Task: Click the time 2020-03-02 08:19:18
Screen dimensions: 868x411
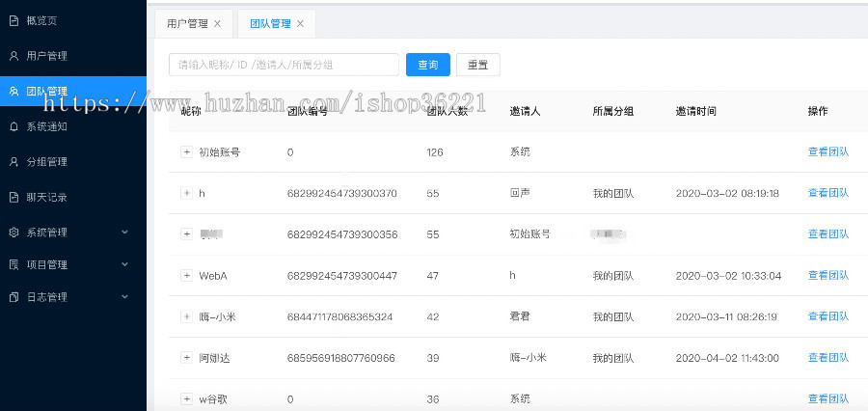Action: click(x=727, y=193)
